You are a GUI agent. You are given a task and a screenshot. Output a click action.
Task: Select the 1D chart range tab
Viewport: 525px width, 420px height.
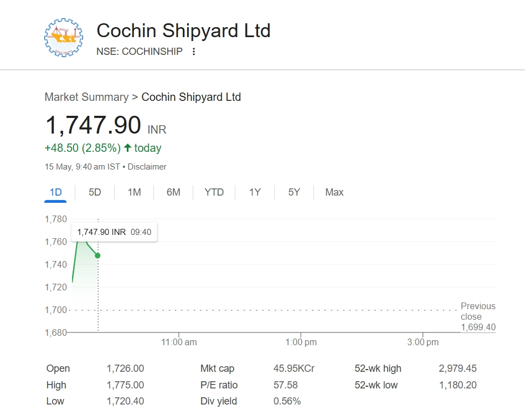55,192
